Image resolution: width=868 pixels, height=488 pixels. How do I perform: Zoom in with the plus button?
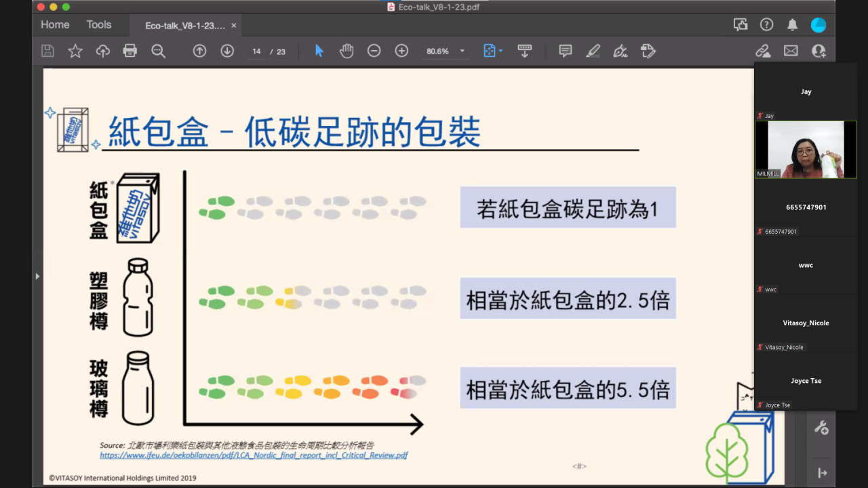point(401,51)
